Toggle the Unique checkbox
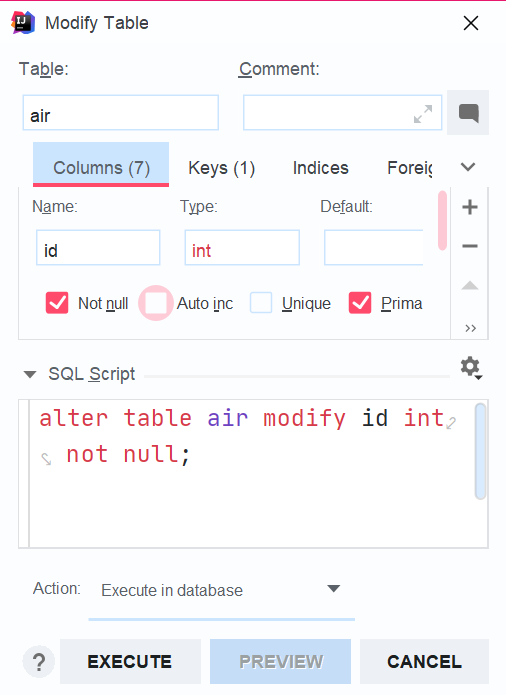The image size is (506, 695). point(261,303)
